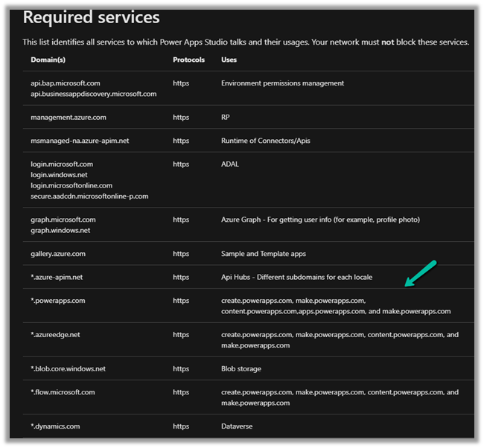The height and width of the screenshot is (448, 484).
Task: Click the green arrow annotation
Action: tap(420, 273)
